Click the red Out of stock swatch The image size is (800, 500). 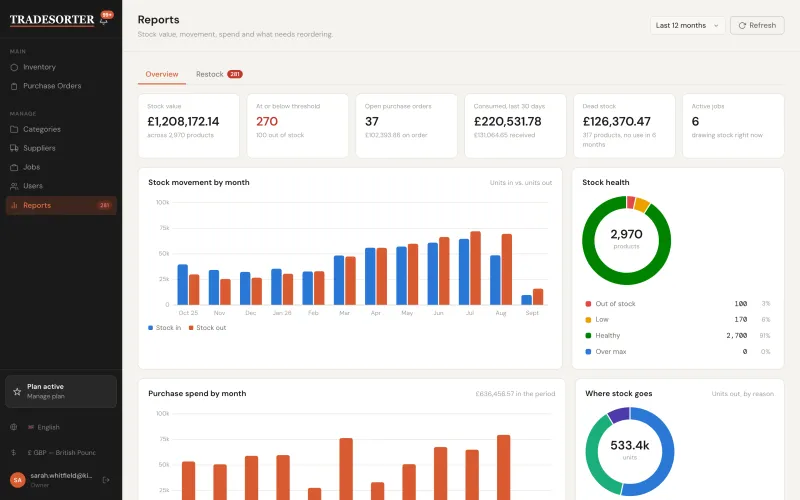click(x=588, y=304)
